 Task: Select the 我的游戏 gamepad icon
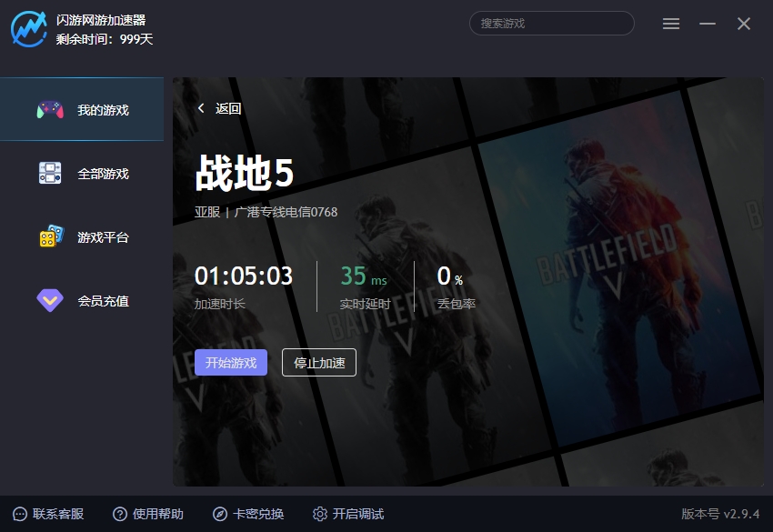tap(48, 109)
